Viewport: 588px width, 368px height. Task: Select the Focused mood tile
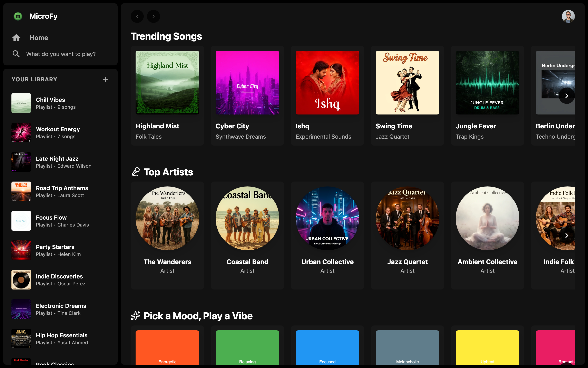(327, 348)
